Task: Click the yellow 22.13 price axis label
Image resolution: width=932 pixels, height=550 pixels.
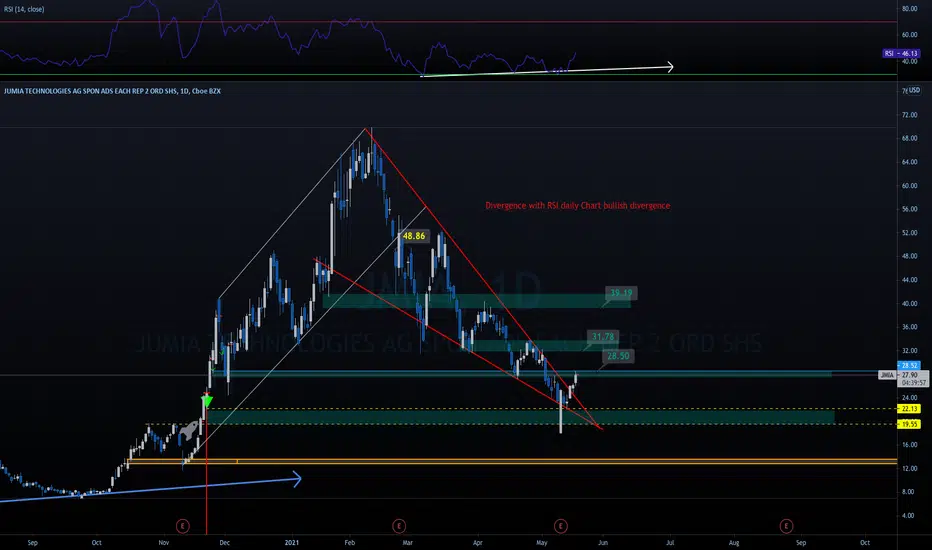Action: tap(909, 408)
